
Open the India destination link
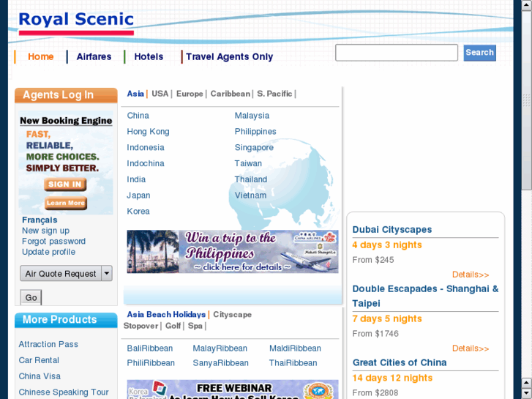pyautogui.click(x=136, y=179)
